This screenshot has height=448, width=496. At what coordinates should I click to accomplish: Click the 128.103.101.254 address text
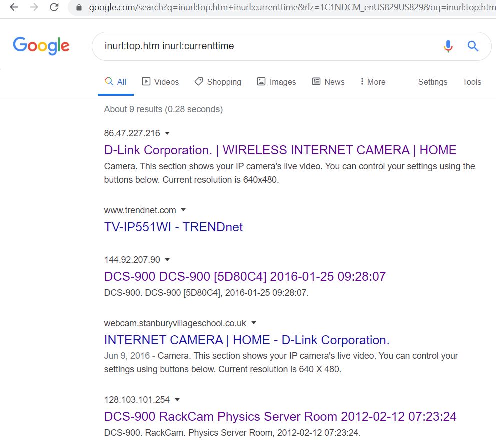[x=137, y=400]
